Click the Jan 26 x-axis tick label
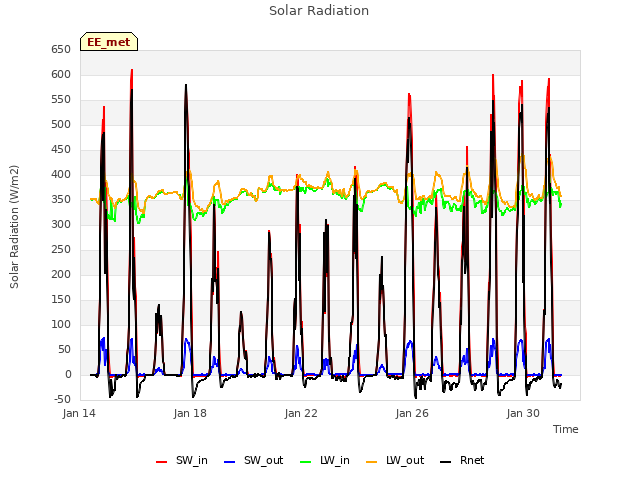 coord(412,413)
